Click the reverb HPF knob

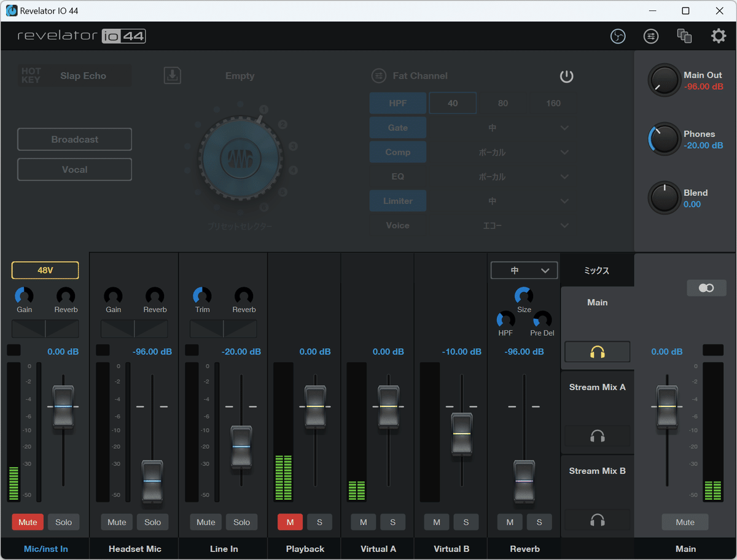505,319
